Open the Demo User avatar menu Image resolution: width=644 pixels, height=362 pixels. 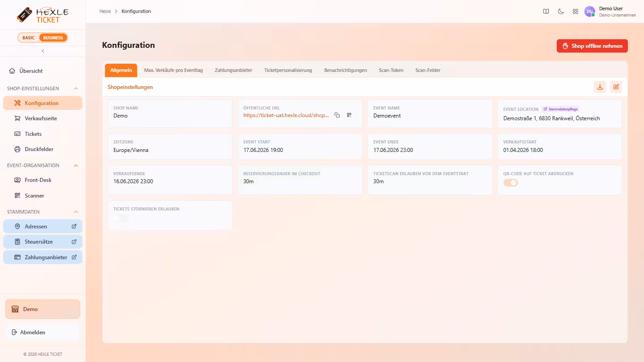589,12
